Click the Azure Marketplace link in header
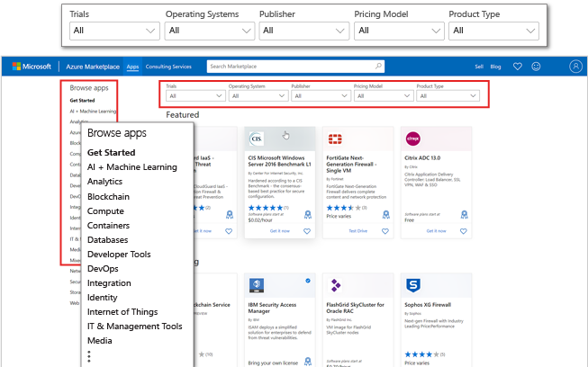Screen dimensions: 588x367 pos(93,67)
